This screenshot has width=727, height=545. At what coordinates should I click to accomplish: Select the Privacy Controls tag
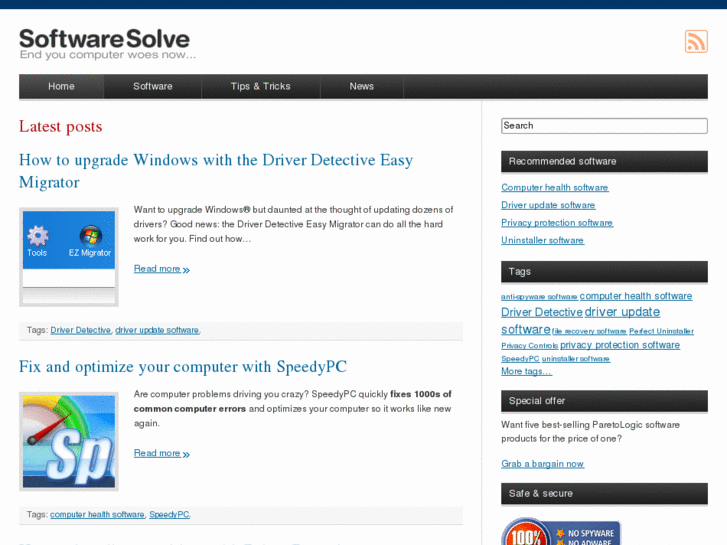(x=529, y=346)
